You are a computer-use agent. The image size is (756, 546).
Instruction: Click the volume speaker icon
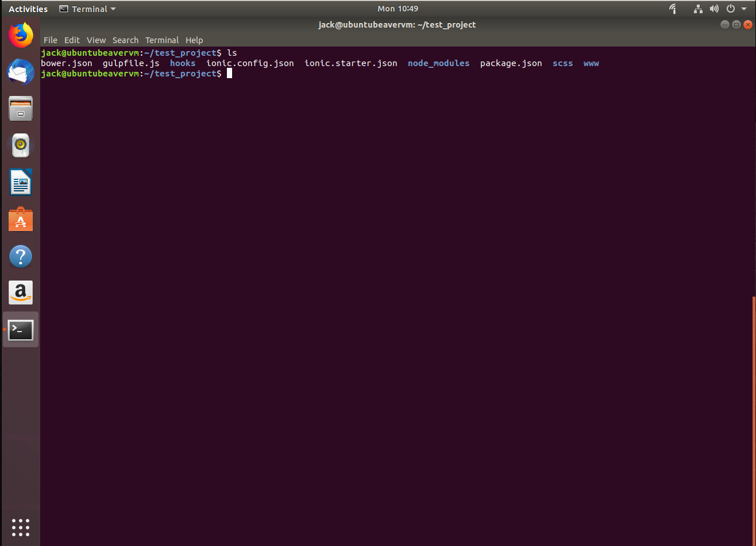[714, 9]
